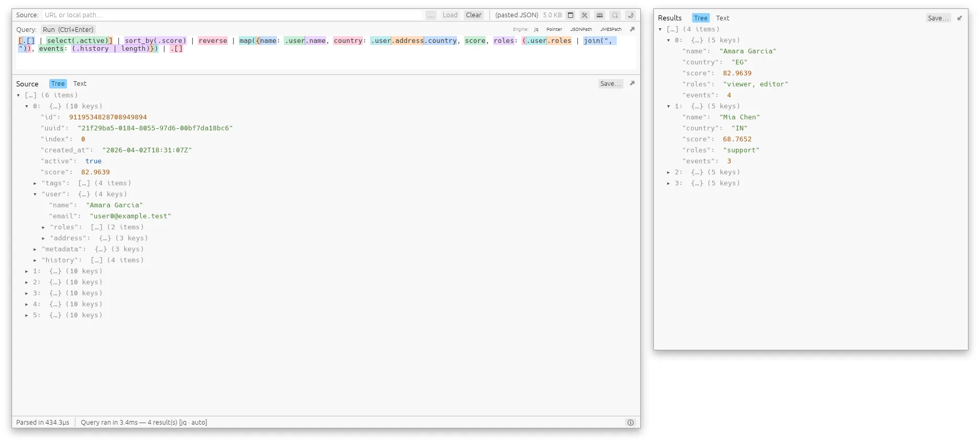
Task: Expand item 1 in the Source tree
Action: coord(27,271)
